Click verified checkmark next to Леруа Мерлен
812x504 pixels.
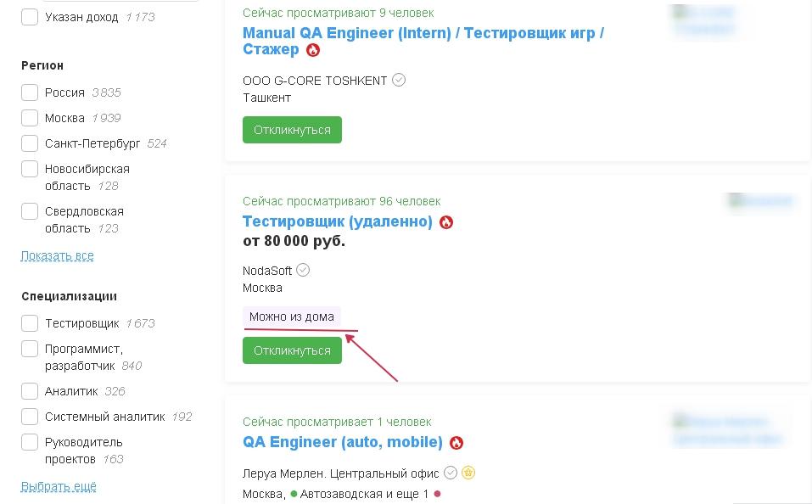(x=451, y=473)
